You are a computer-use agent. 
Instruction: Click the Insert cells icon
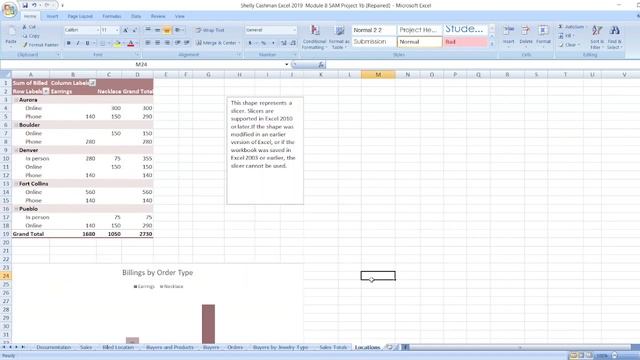coord(509,31)
